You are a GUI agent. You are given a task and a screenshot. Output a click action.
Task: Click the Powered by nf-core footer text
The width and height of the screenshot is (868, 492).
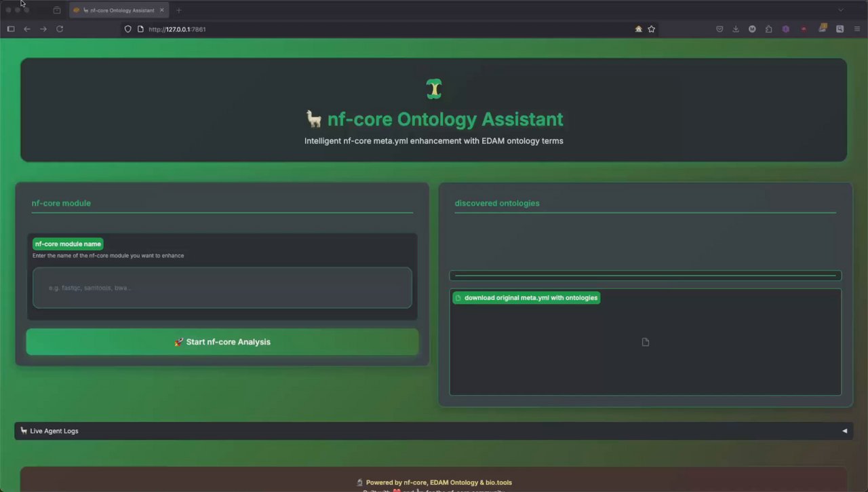point(439,482)
